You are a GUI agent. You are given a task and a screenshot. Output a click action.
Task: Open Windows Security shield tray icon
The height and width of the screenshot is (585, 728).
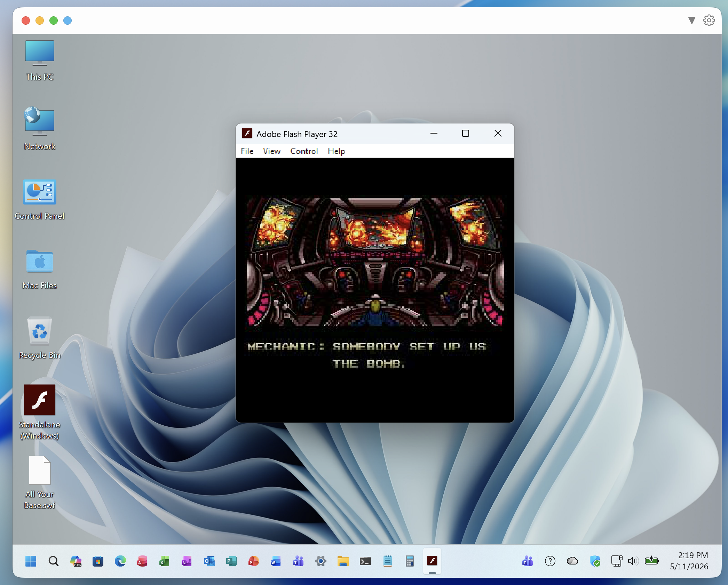click(x=595, y=561)
